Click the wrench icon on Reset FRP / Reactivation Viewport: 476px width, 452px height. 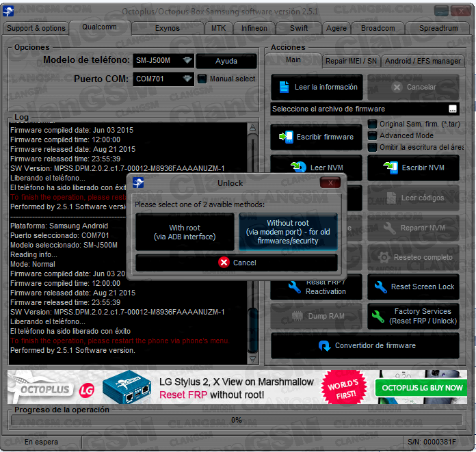click(295, 287)
